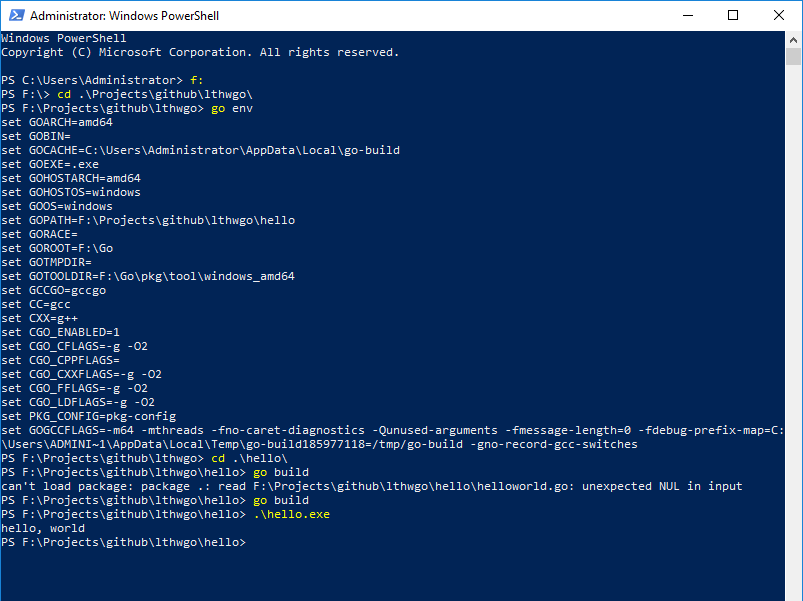Image resolution: width=803 pixels, height=601 pixels.
Task: Click the GOPATH line ending in hello
Action: tap(148, 220)
